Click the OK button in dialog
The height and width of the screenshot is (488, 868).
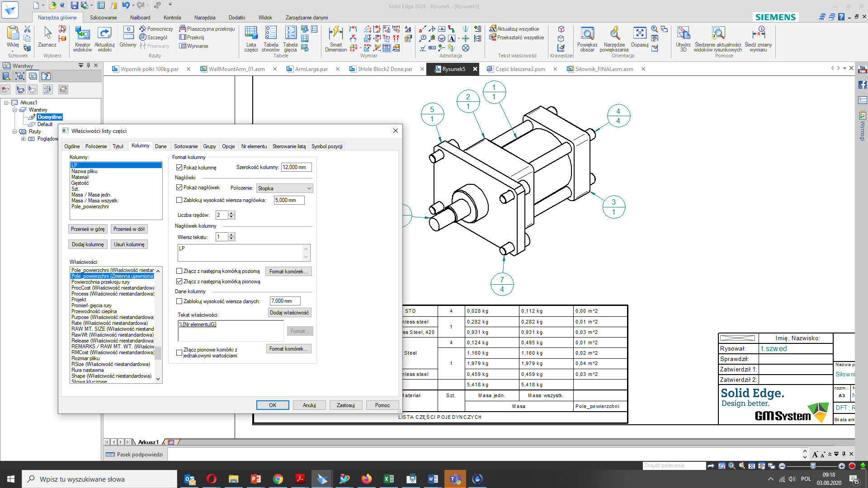(x=273, y=405)
